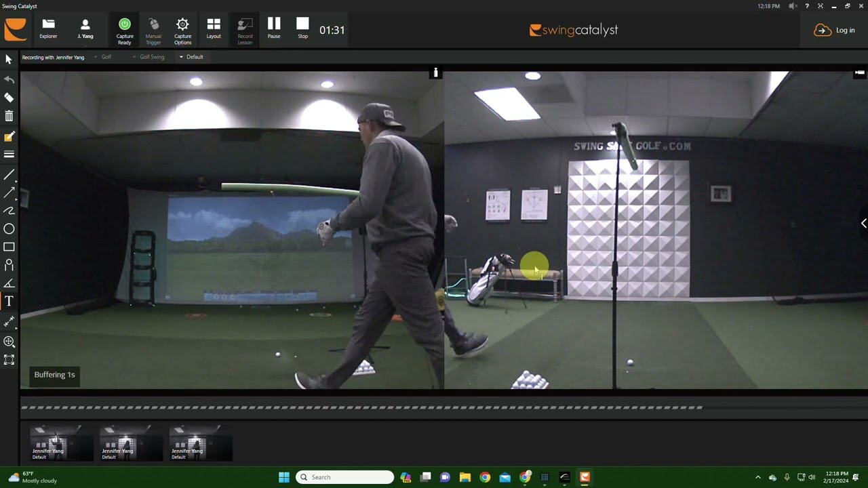Open Capture Options gear
This screenshot has height=488, width=868.
[182, 31]
